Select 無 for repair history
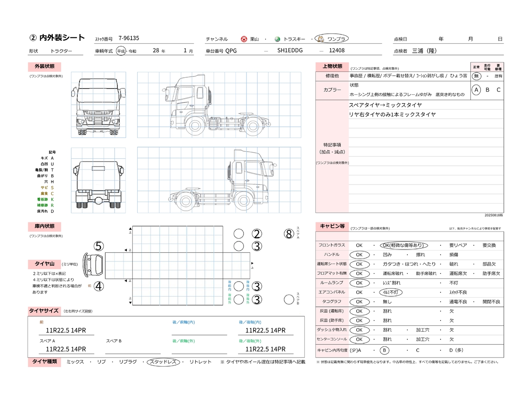532x399 pixels. point(476,76)
